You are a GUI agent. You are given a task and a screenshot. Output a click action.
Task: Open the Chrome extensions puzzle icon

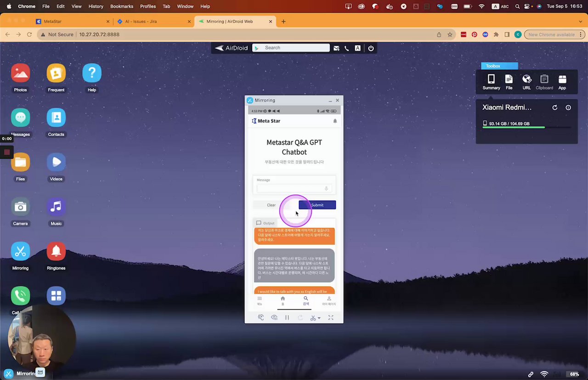point(496,34)
